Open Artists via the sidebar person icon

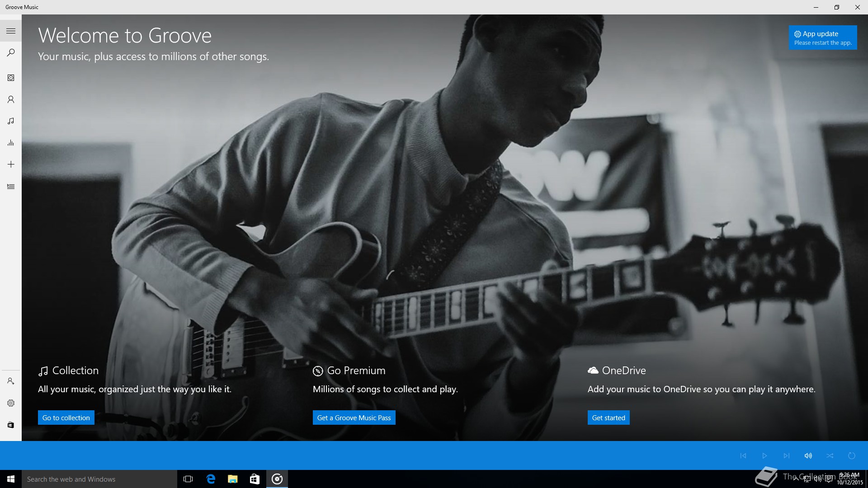point(11,99)
